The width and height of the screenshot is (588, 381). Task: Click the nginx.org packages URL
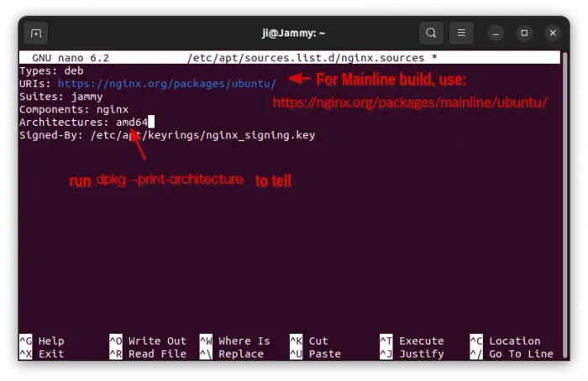(x=166, y=84)
